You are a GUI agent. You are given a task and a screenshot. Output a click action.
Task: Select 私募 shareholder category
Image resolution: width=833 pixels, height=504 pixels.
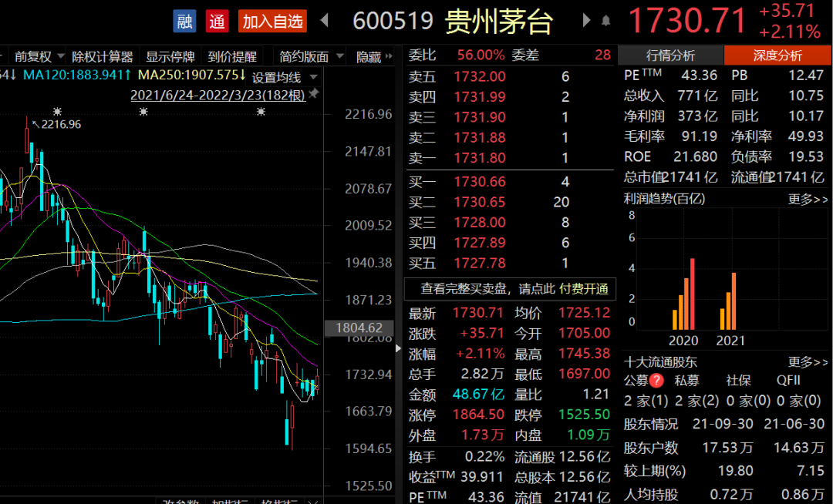(687, 381)
